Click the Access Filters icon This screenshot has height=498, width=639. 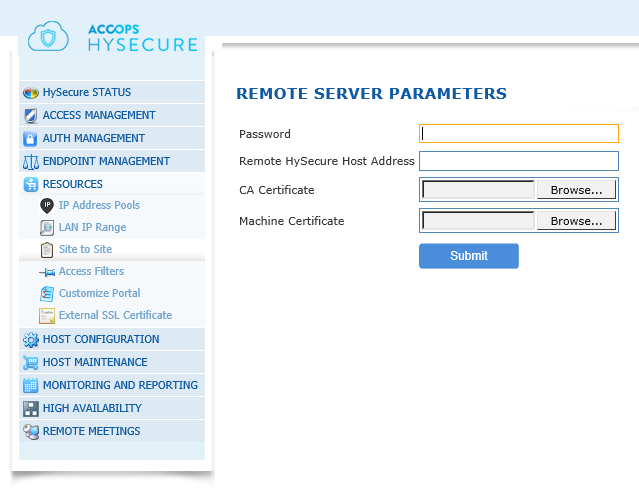47,272
